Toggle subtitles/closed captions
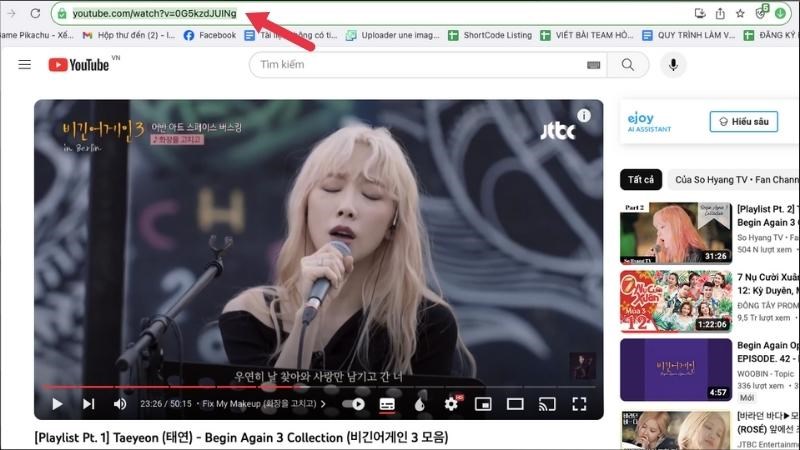Screen dimensions: 800x450 coord(387,404)
